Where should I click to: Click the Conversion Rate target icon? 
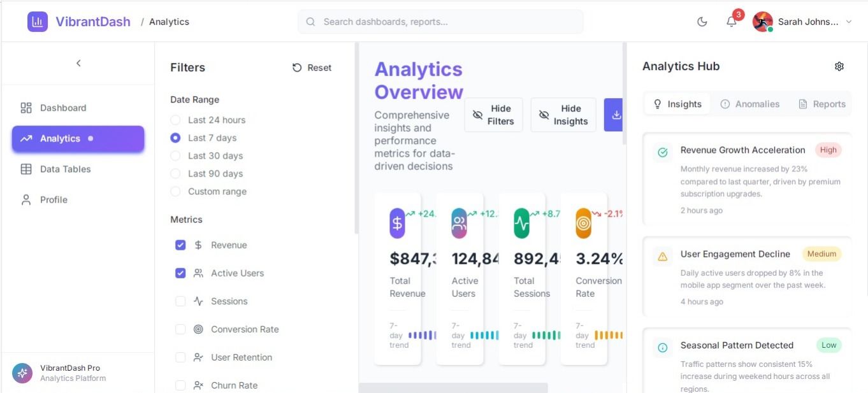[583, 224]
